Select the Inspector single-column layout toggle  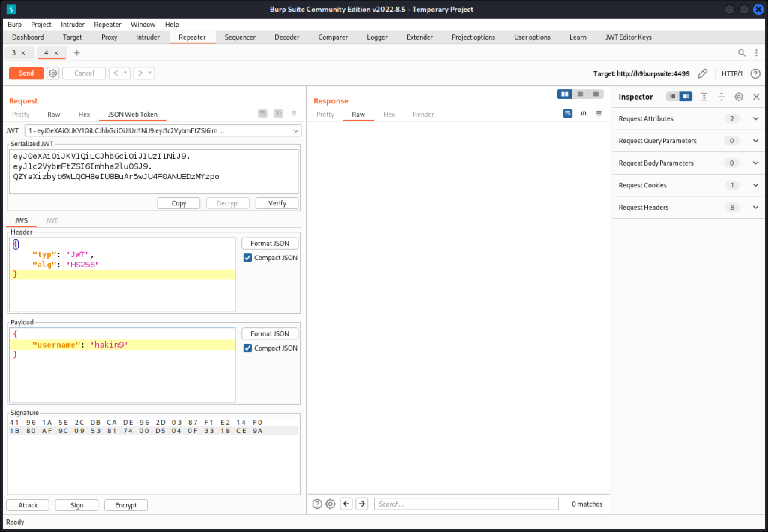point(673,97)
